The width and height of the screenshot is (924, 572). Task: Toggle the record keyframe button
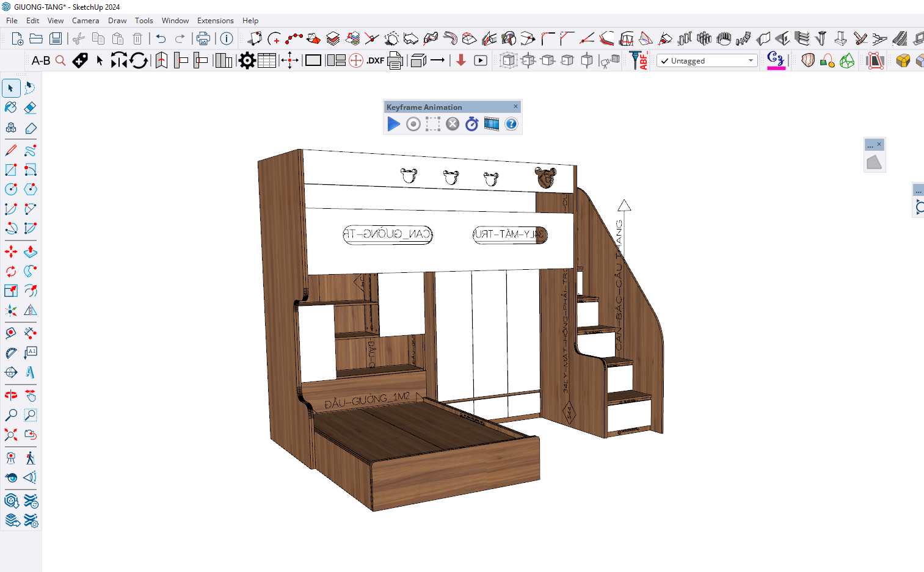click(413, 124)
